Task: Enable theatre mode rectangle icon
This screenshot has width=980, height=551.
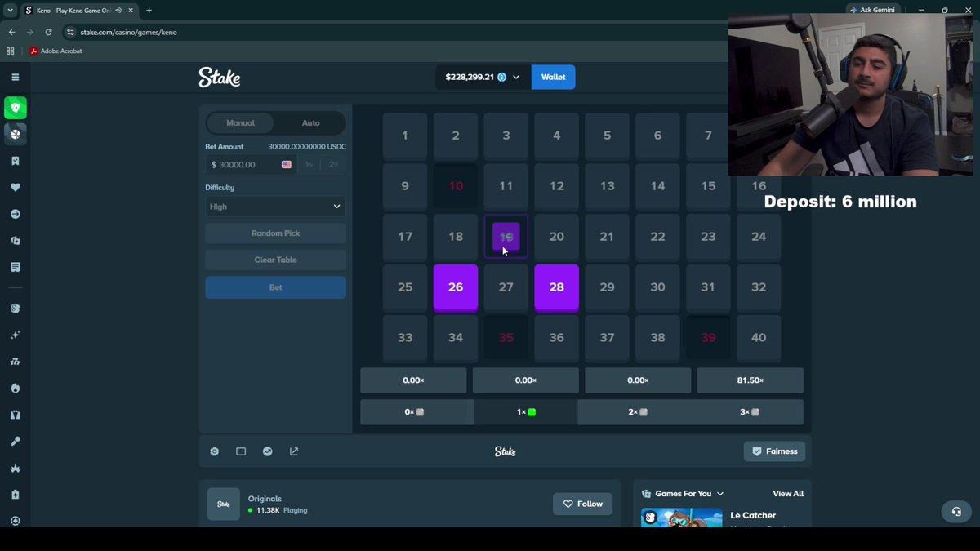Action: coord(241,451)
